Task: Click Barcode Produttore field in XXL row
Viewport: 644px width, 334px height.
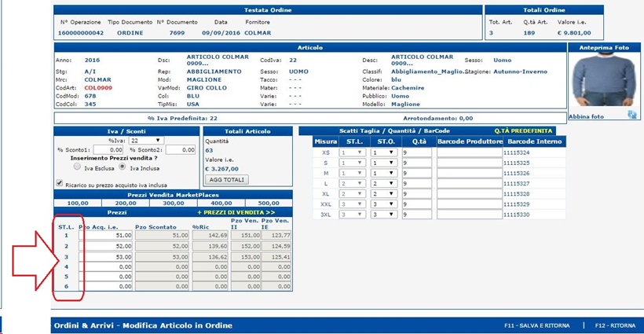Action: click(x=470, y=204)
